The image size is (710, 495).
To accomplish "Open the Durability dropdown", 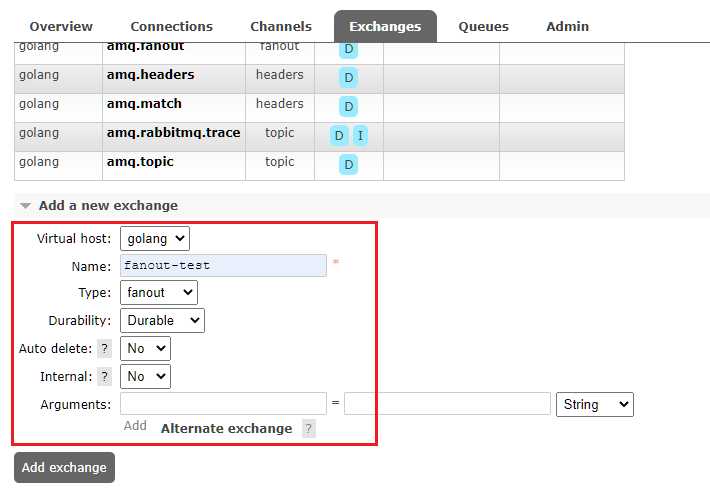I will coord(162,321).
